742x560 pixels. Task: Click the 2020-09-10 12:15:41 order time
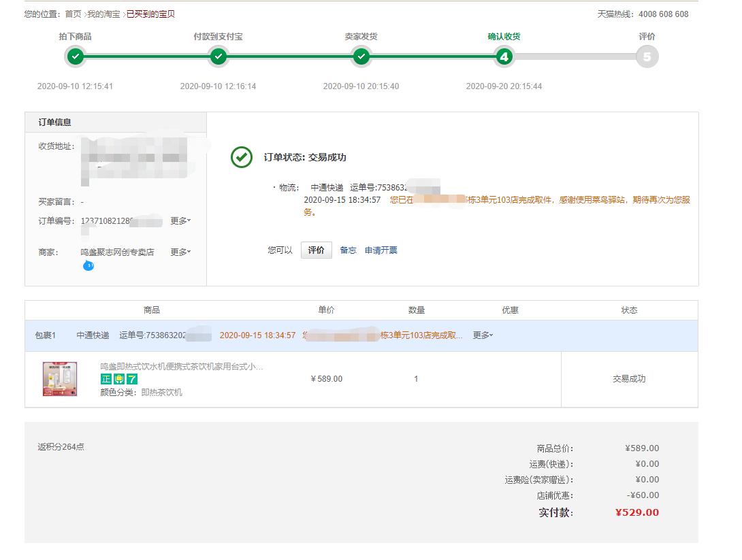[x=76, y=86]
